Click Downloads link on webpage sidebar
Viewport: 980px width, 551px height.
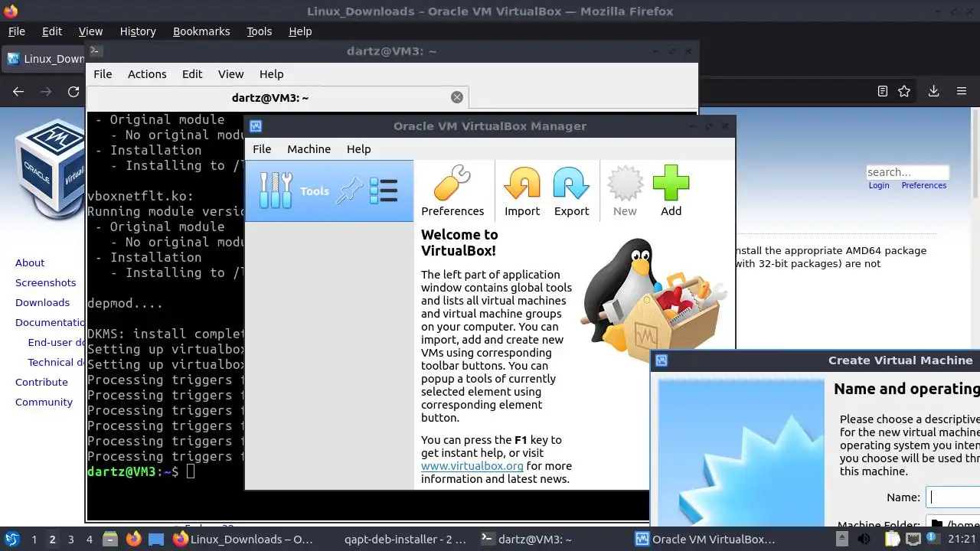coord(42,302)
